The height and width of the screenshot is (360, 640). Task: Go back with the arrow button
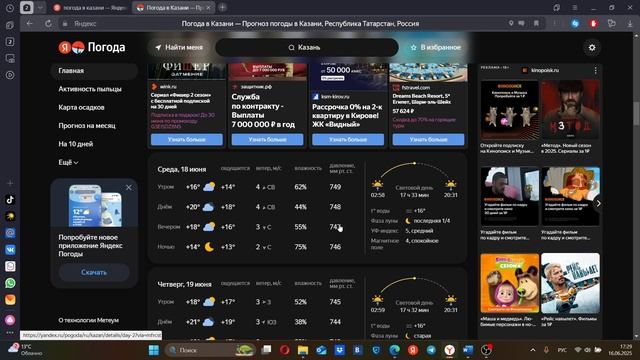[x=29, y=24]
